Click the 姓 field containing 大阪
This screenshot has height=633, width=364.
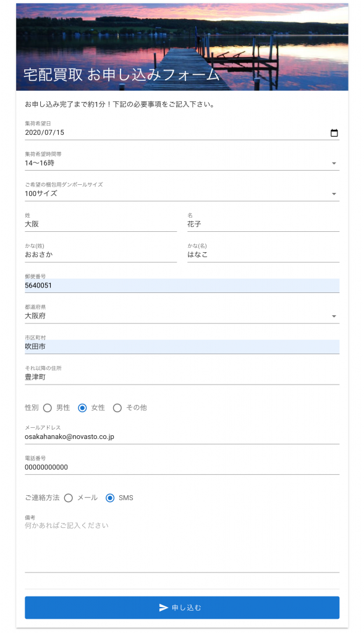[x=101, y=224]
